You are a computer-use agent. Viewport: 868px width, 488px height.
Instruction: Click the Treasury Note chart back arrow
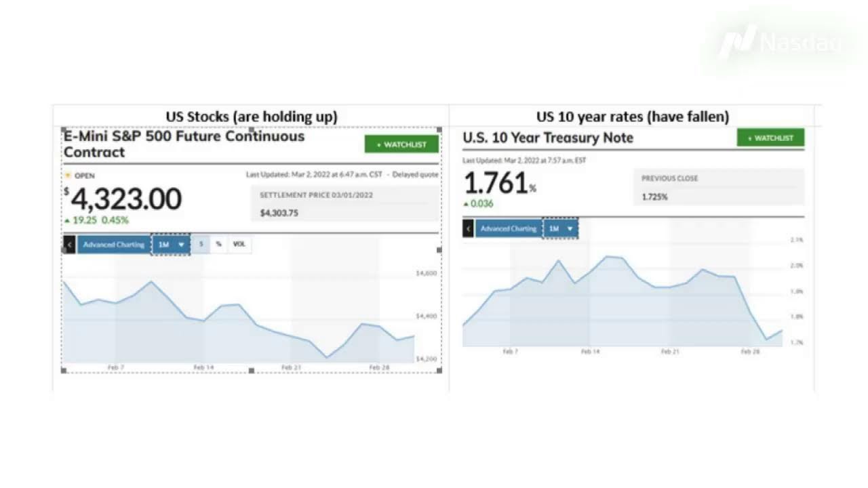pos(468,228)
